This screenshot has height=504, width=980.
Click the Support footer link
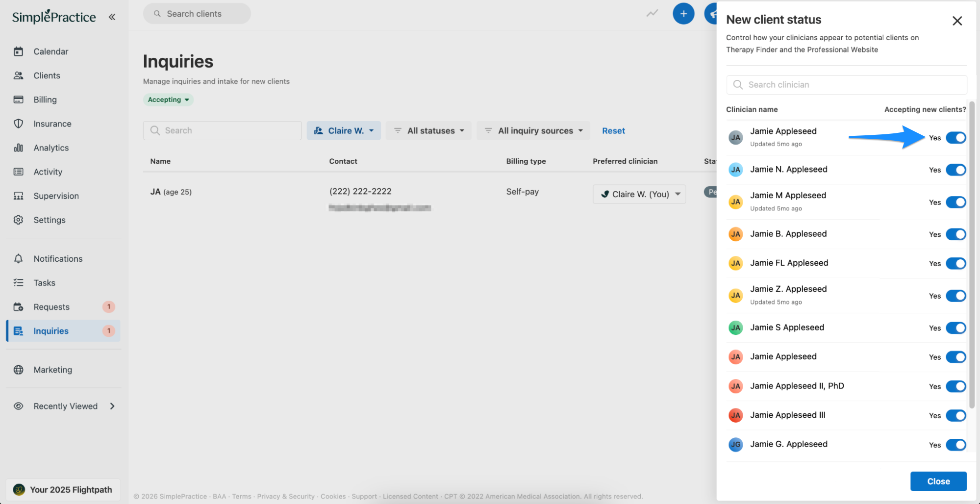[364, 496]
